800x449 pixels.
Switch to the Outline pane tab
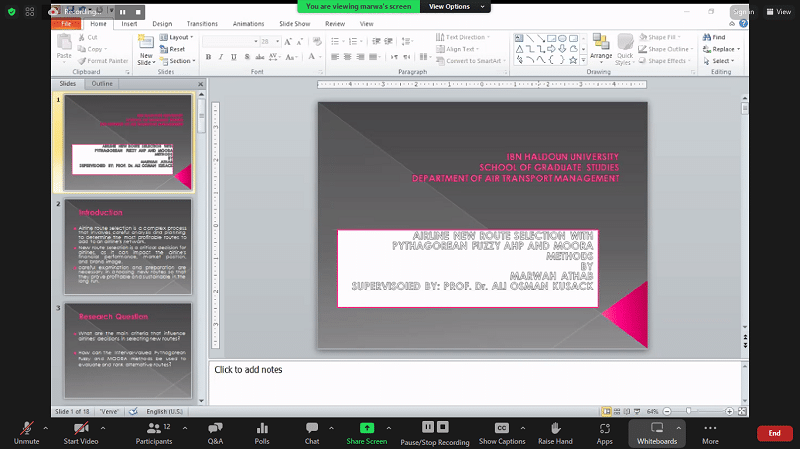coord(102,84)
